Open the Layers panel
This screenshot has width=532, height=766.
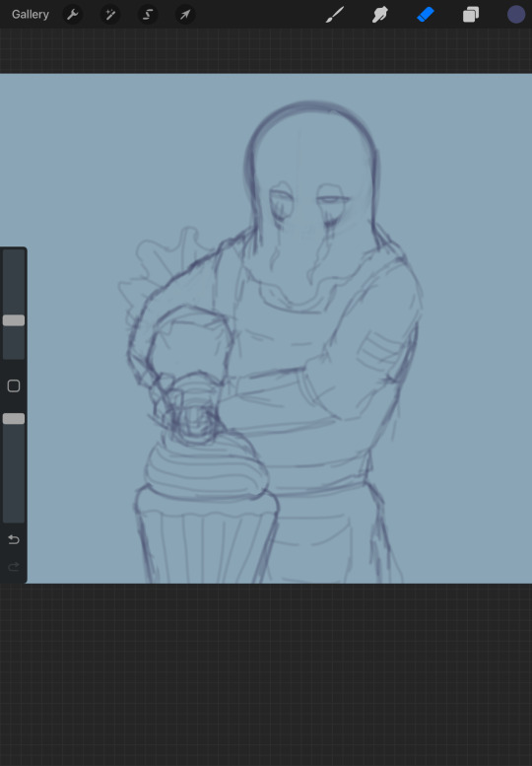pos(471,15)
